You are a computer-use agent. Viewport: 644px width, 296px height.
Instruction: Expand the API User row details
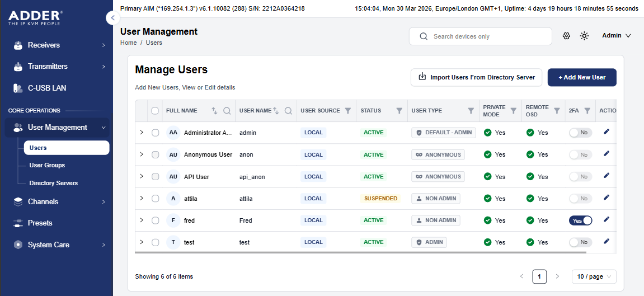click(x=142, y=176)
